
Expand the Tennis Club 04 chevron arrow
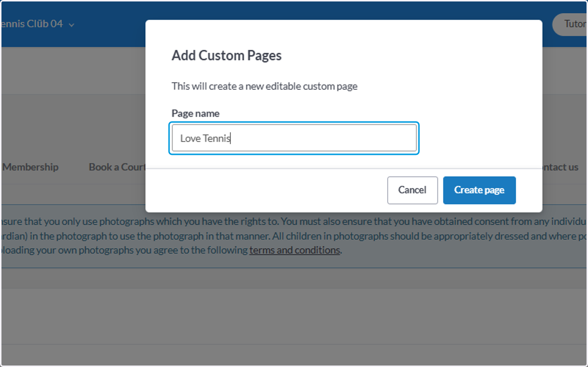[72, 24]
